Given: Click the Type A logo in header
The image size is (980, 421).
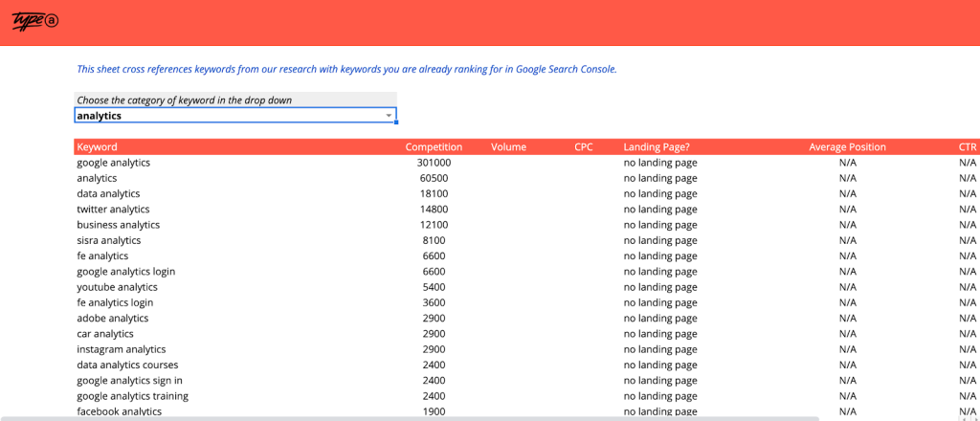Looking at the screenshot, I should coord(35,21).
